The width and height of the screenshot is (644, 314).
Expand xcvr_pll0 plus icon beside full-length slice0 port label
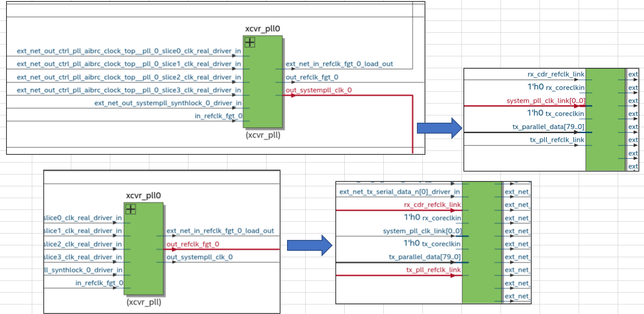250,43
